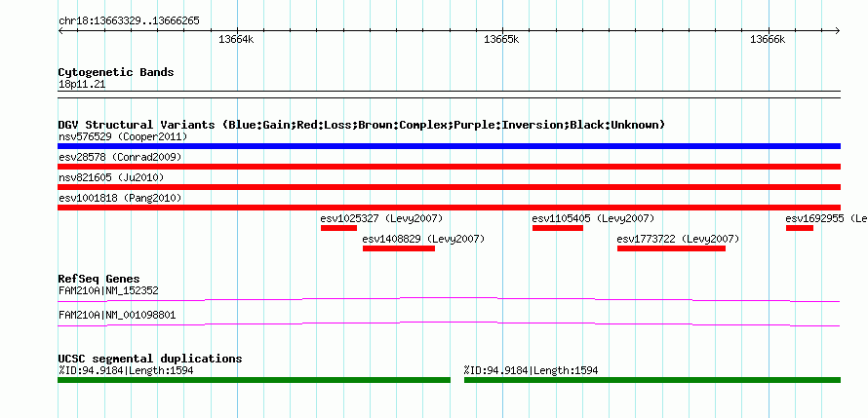868x418 pixels.
Task: Click the 13666k ruler tick label
Action: tap(768, 39)
